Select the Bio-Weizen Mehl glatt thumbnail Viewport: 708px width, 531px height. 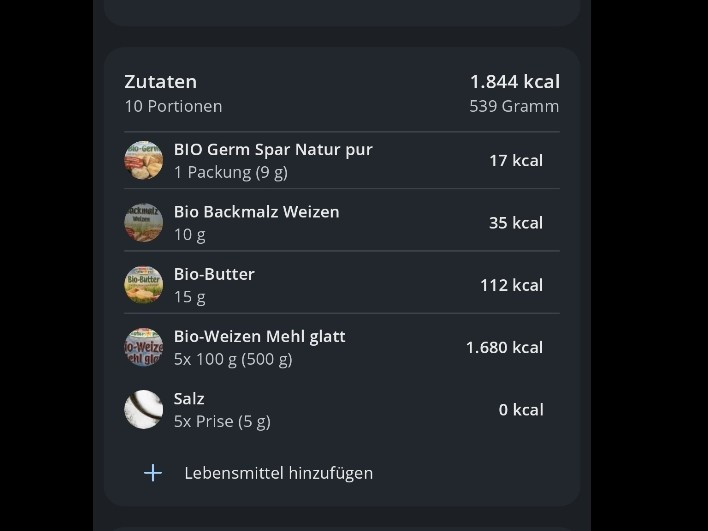point(143,347)
